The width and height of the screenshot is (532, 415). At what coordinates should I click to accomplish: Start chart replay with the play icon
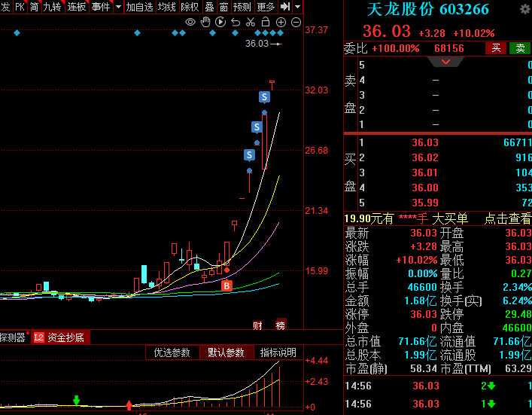(220, 23)
